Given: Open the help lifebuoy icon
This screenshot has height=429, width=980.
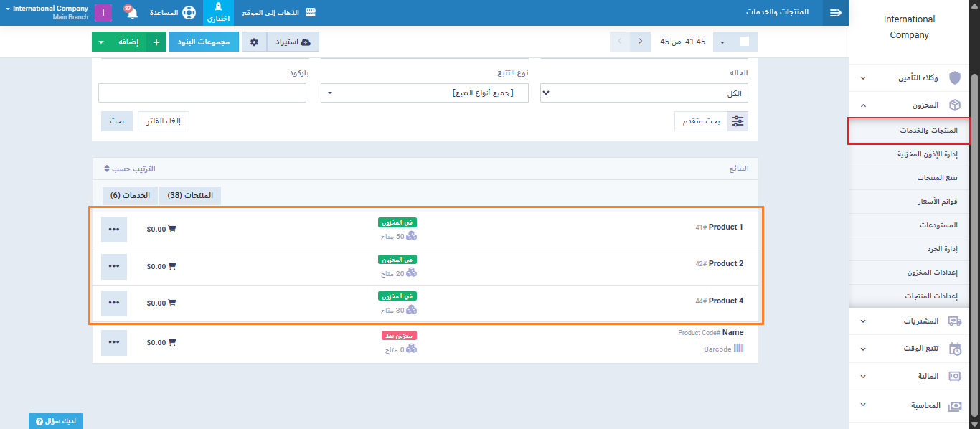Looking at the screenshot, I should [188, 13].
